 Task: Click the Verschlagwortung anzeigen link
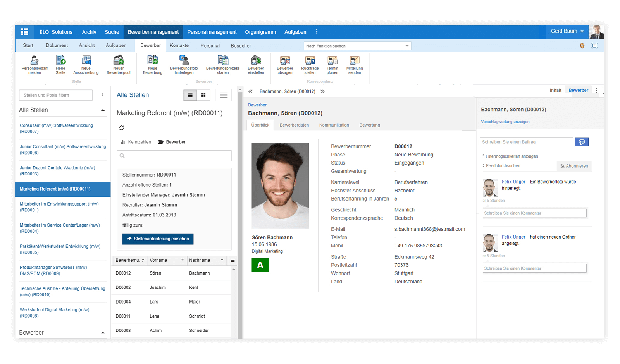(505, 122)
